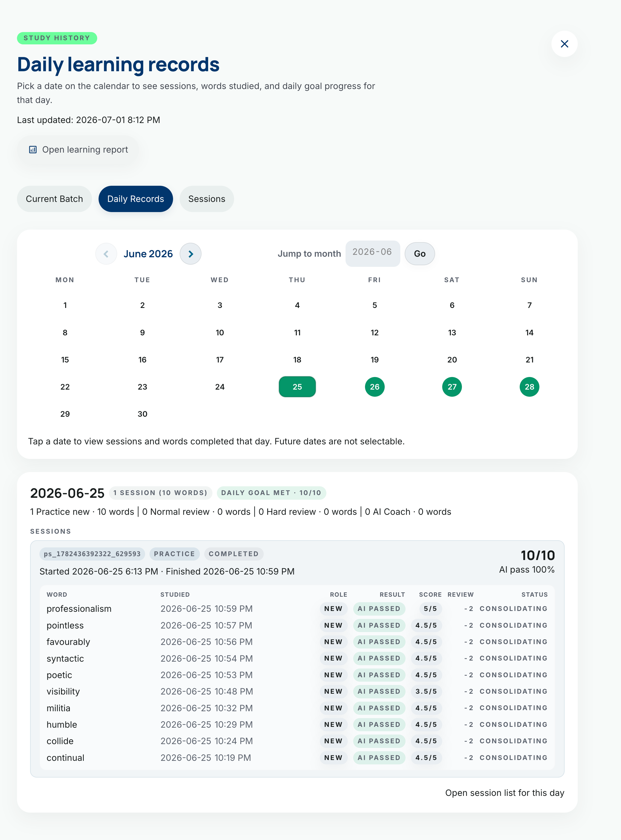Click the STUDIED column header

[x=175, y=594]
